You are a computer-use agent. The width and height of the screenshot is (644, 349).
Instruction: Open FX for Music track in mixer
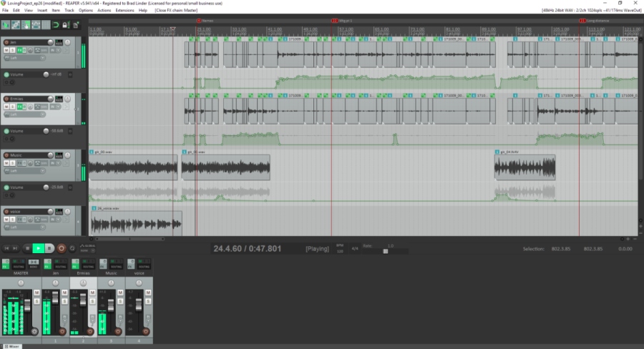pos(103,265)
